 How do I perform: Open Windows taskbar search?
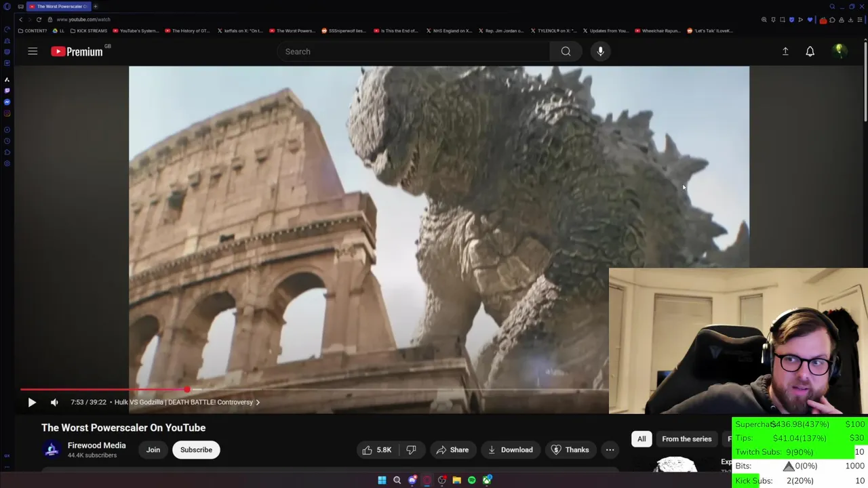pos(397,480)
